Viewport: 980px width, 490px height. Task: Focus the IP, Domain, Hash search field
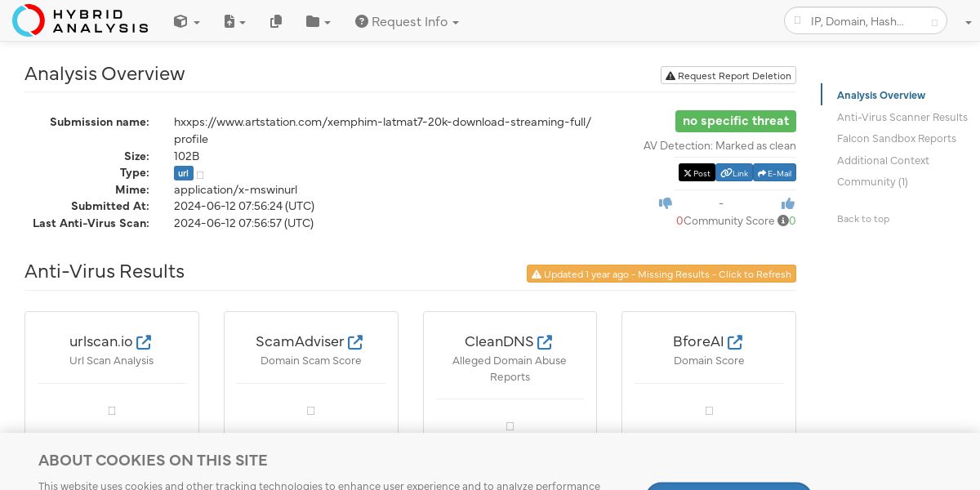[x=866, y=21]
